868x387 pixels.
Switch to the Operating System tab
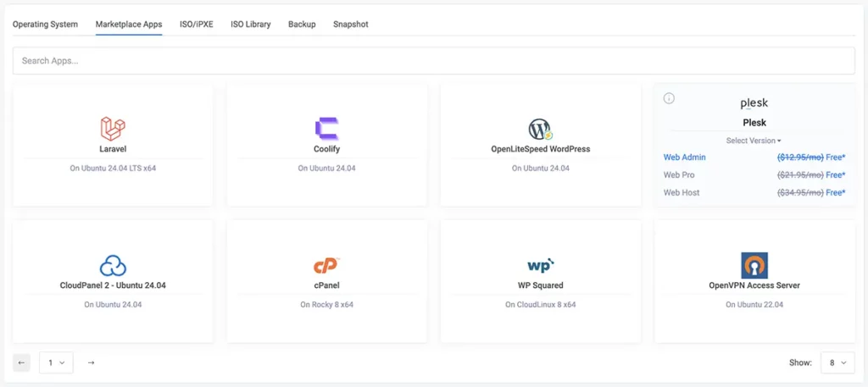[46, 25]
